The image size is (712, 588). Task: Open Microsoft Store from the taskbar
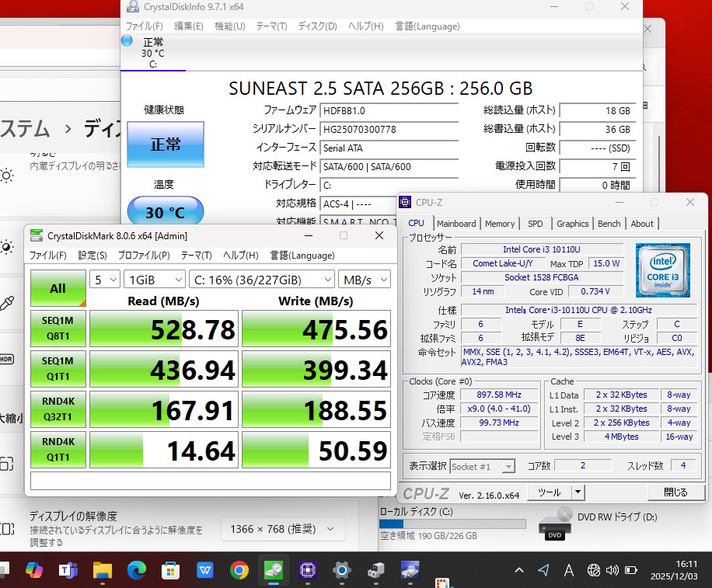[171, 570]
